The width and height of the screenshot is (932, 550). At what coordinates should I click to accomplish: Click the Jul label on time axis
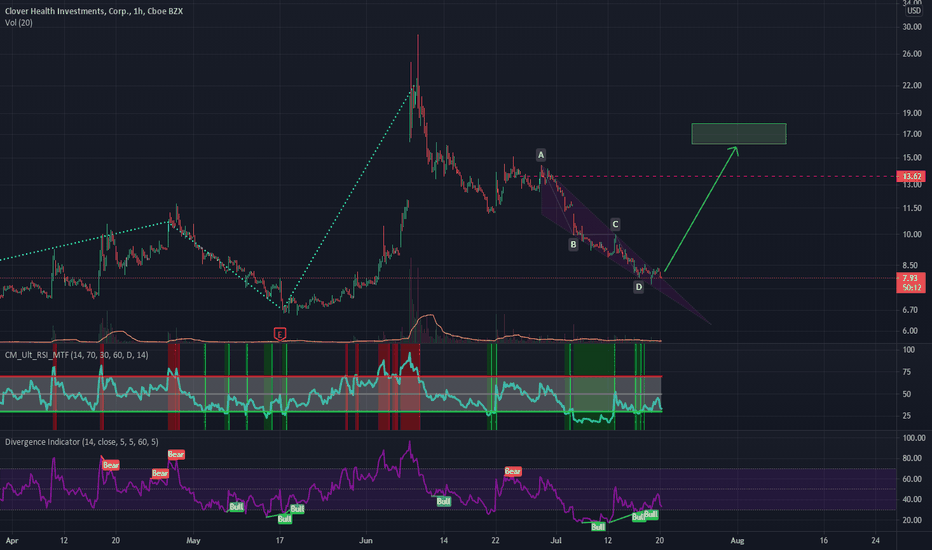556,540
